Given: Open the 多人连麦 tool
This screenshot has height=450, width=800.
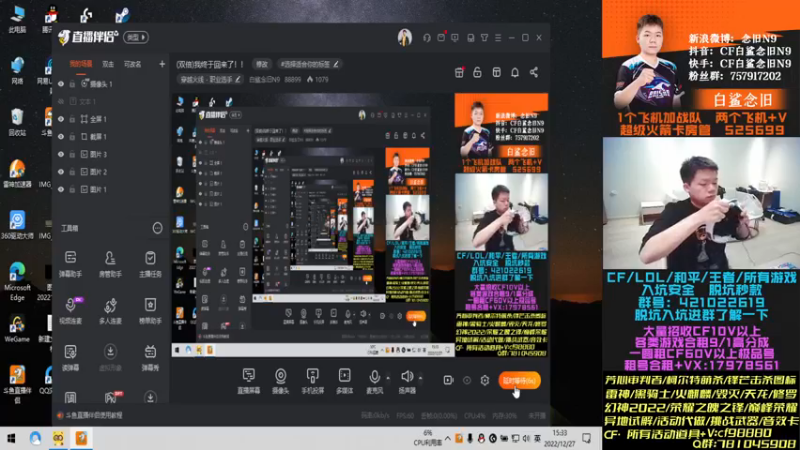Looking at the screenshot, I should click(x=110, y=311).
